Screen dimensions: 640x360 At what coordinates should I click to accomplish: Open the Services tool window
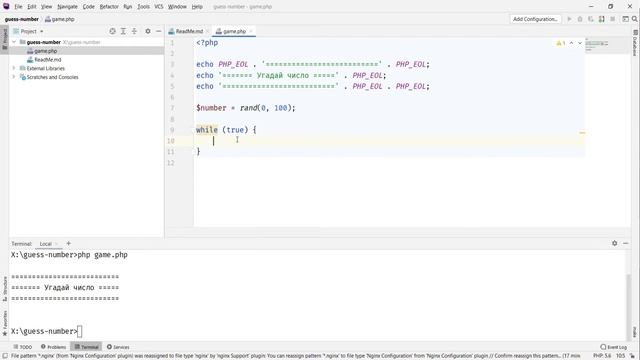[x=118, y=347]
